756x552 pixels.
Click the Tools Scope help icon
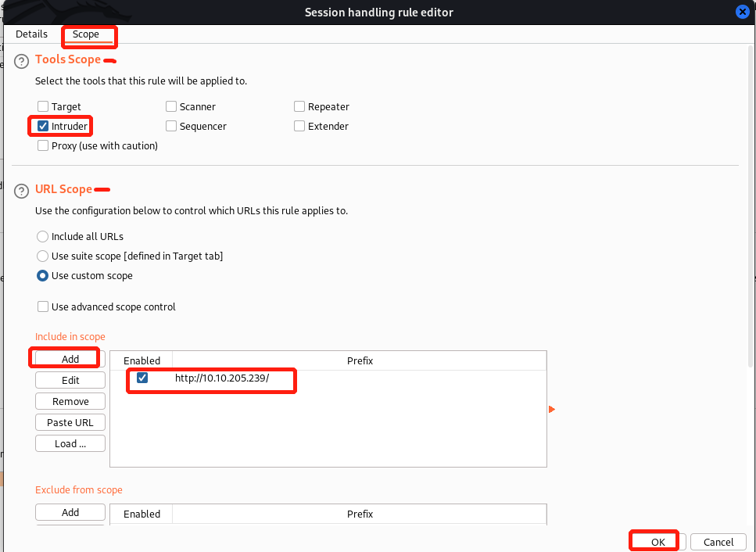pos(22,61)
